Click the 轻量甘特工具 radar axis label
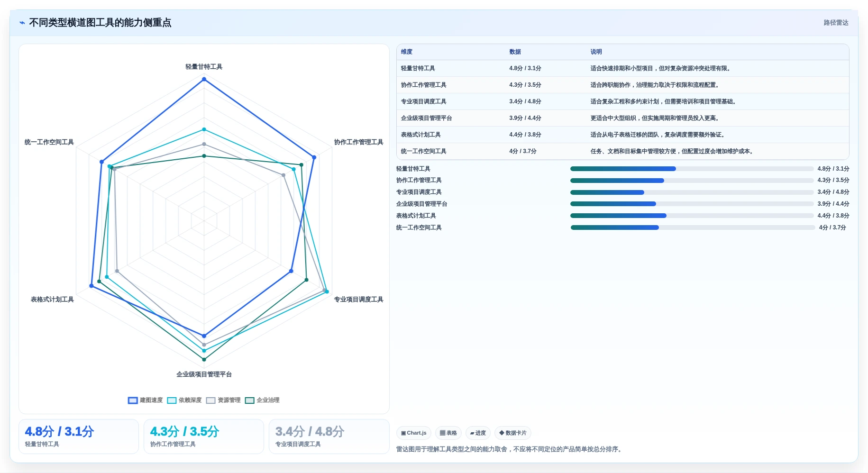 tap(204, 67)
